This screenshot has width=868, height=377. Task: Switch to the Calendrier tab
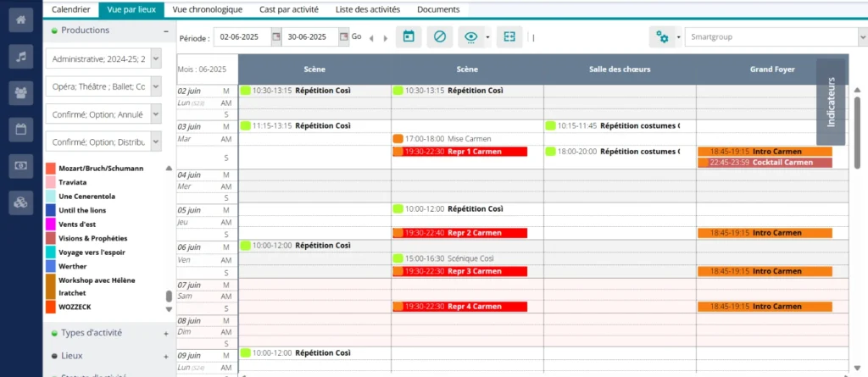pyautogui.click(x=71, y=9)
